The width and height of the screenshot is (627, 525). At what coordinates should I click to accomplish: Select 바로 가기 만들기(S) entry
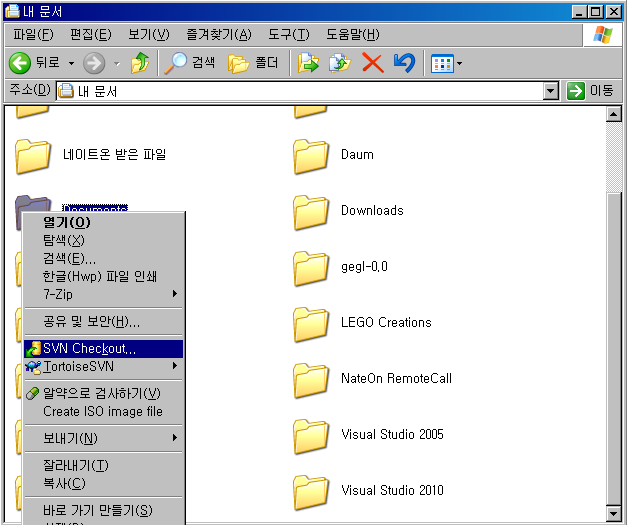pos(104,510)
